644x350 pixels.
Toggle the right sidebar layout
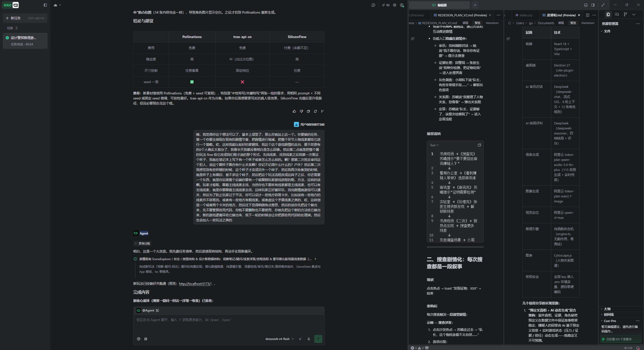click(x=593, y=5)
